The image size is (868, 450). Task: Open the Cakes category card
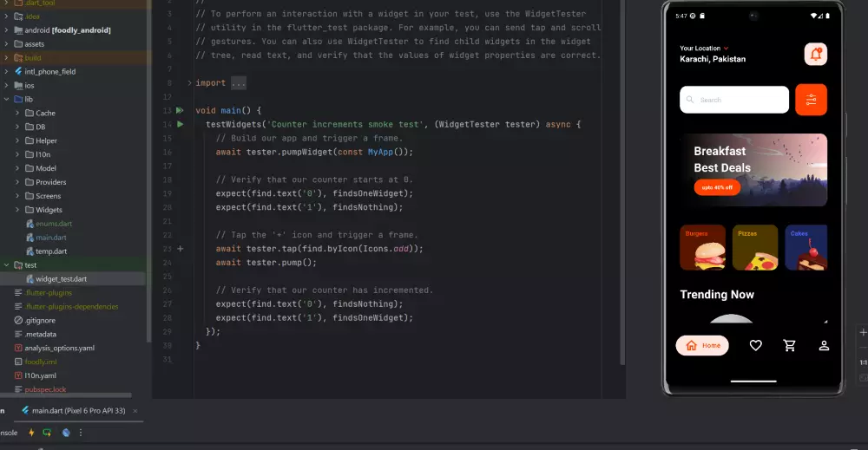pos(806,248)
